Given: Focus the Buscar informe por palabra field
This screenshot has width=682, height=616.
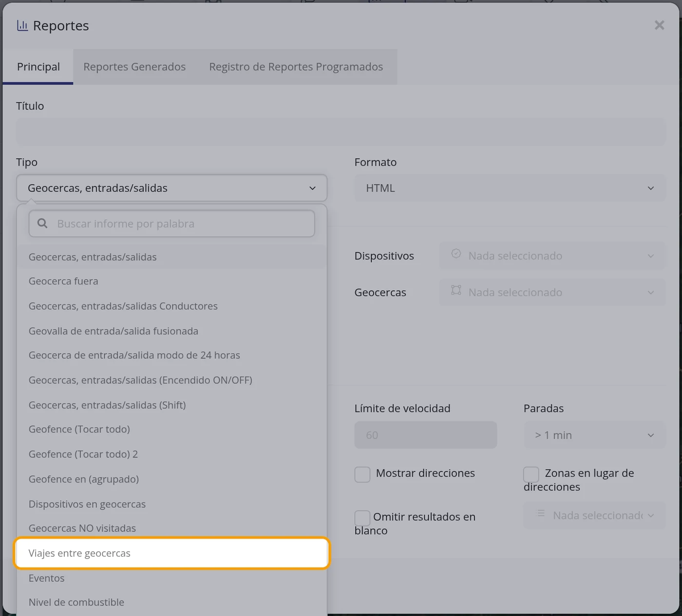Looking at the screenshot, I should click(x=171, y=224).
